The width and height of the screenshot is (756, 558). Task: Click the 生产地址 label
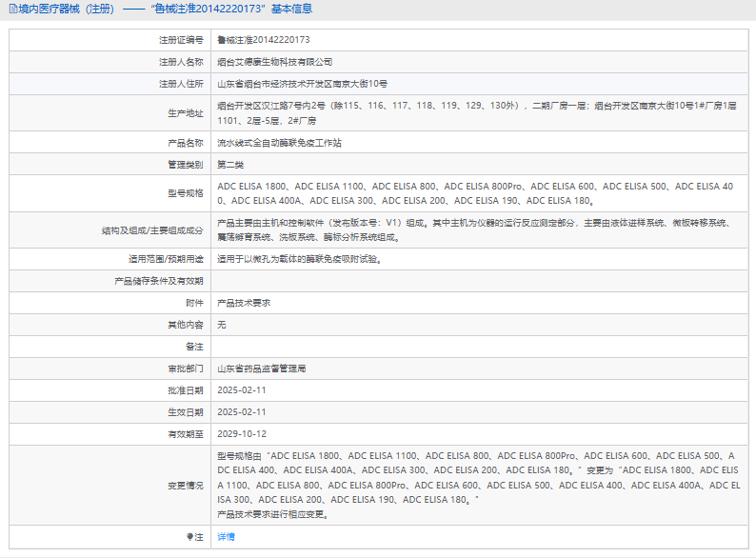[186, 113]
